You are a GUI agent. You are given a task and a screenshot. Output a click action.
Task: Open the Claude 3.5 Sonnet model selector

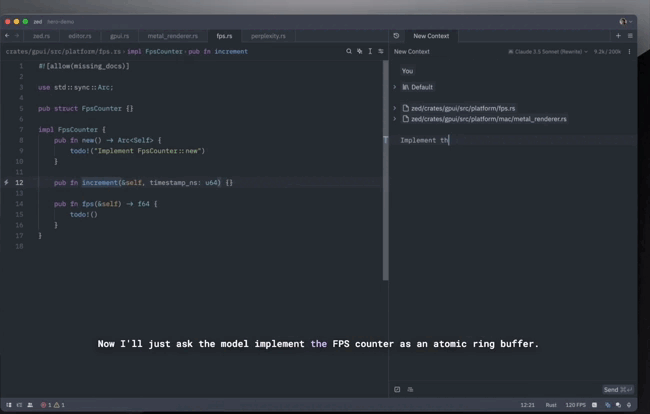tap(548, 51)
